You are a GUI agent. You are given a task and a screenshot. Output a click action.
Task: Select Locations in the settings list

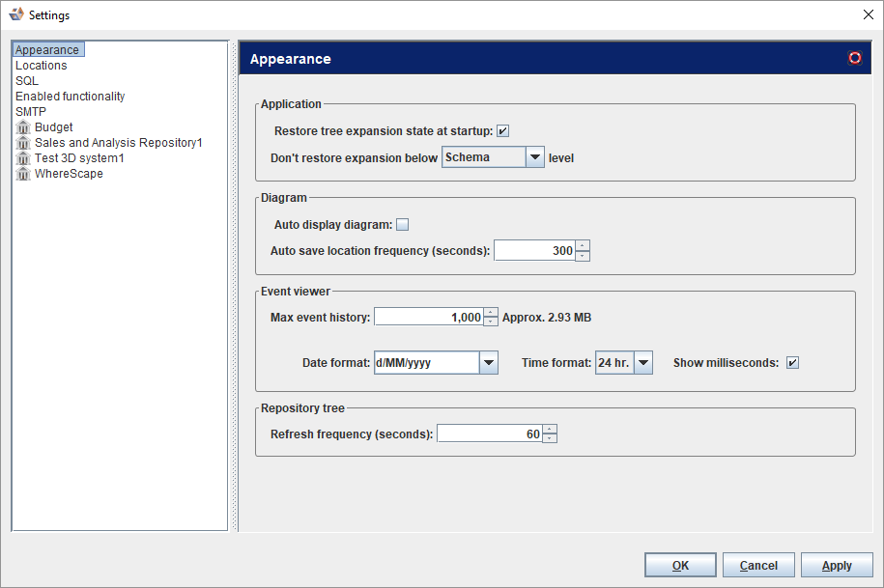[42, 66]
